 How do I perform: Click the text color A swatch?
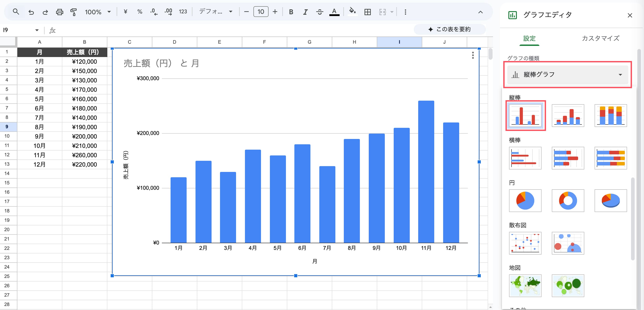(334, 12)
